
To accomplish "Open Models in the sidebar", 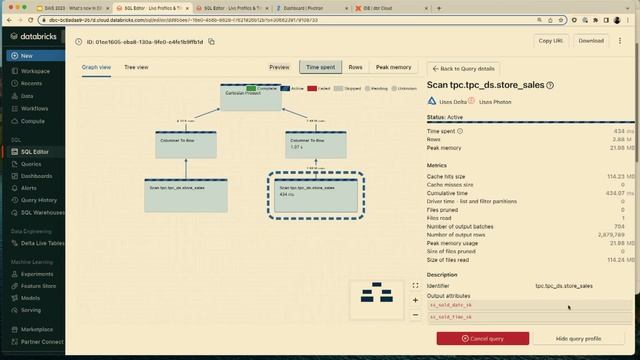I will click(x=30, y=298).
